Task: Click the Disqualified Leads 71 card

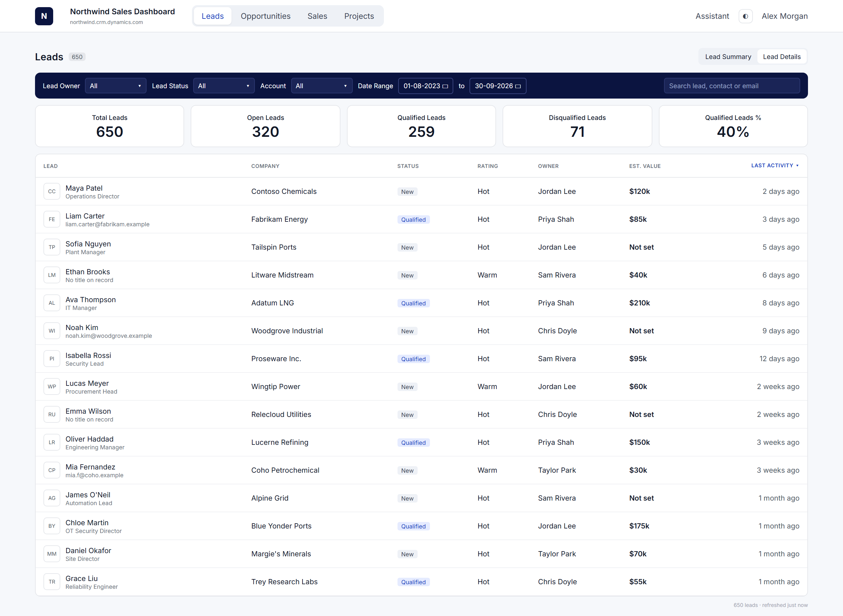Action: (577, 126)
